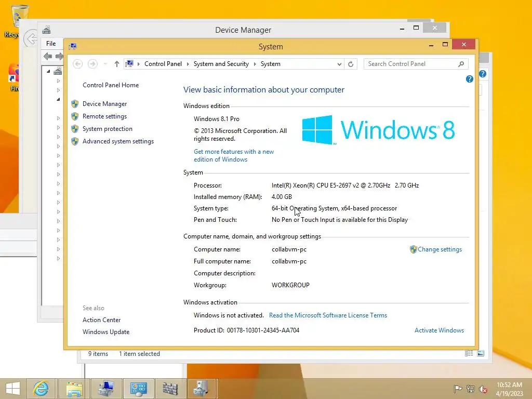Screen dimensions: 532x399
Task: Click the shield icon beside Advanced system settings
Action: point(75,141)
